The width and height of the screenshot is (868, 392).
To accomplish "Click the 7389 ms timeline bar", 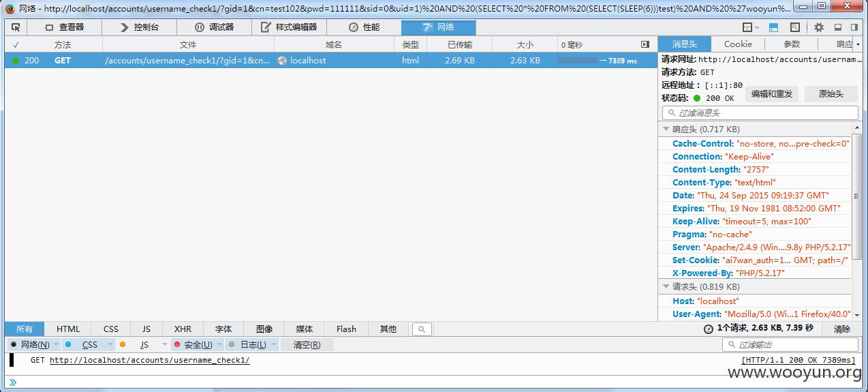I will 577,60.
